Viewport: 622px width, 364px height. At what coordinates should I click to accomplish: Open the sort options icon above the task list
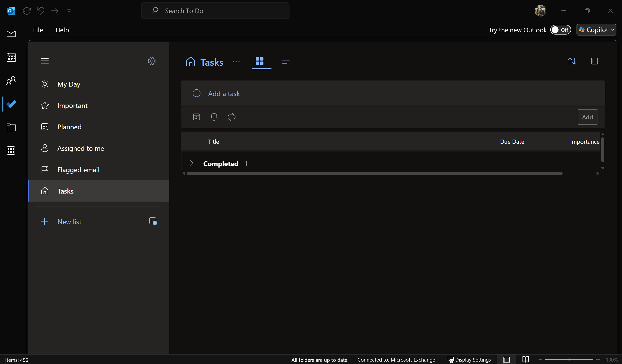click(x=572, y=61)
